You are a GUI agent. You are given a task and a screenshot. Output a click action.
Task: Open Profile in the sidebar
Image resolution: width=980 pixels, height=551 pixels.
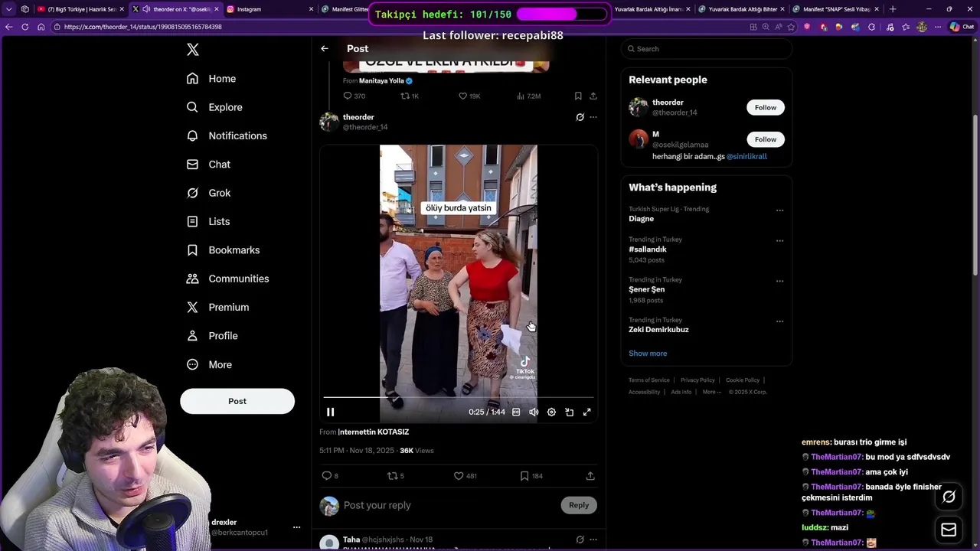click(x=212, y=336)
